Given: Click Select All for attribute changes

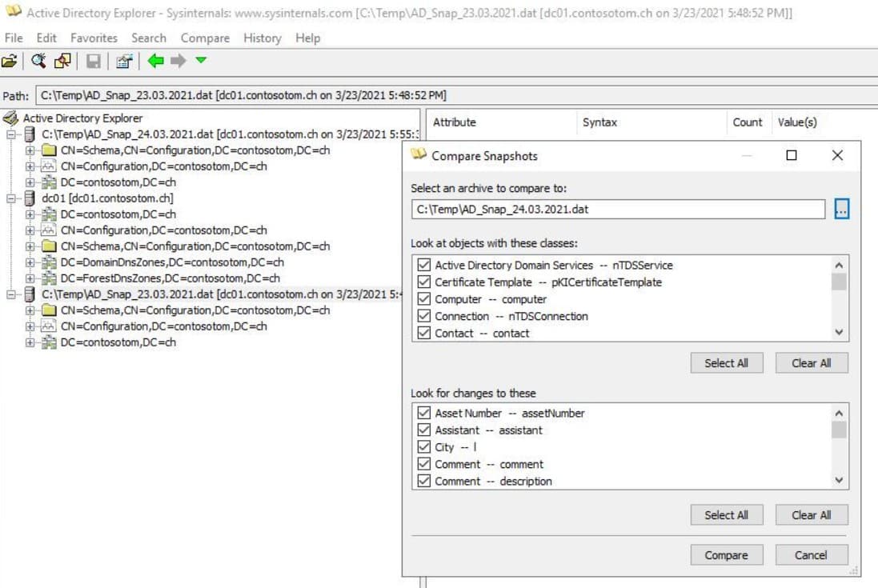Looking at the screenshot, I should [726, 515].
